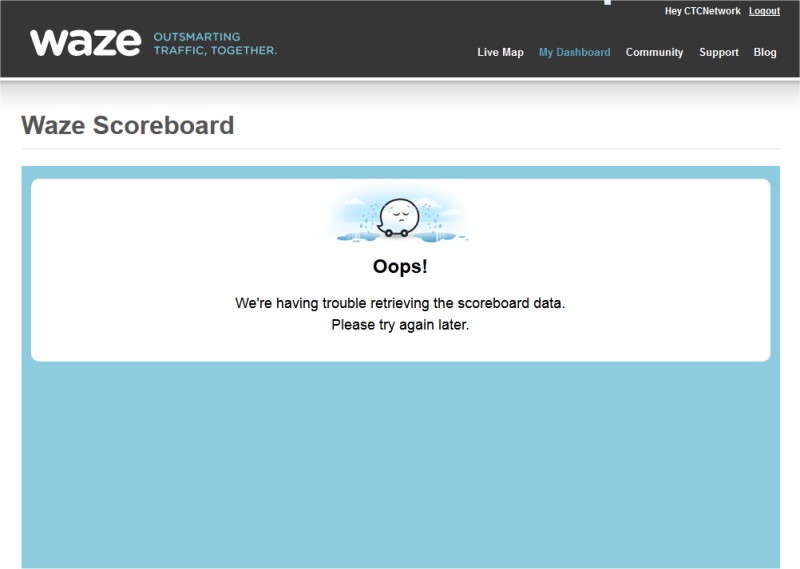
Task: Select the trouble retrieving scoreboard data message
Action: pos(400,303)
